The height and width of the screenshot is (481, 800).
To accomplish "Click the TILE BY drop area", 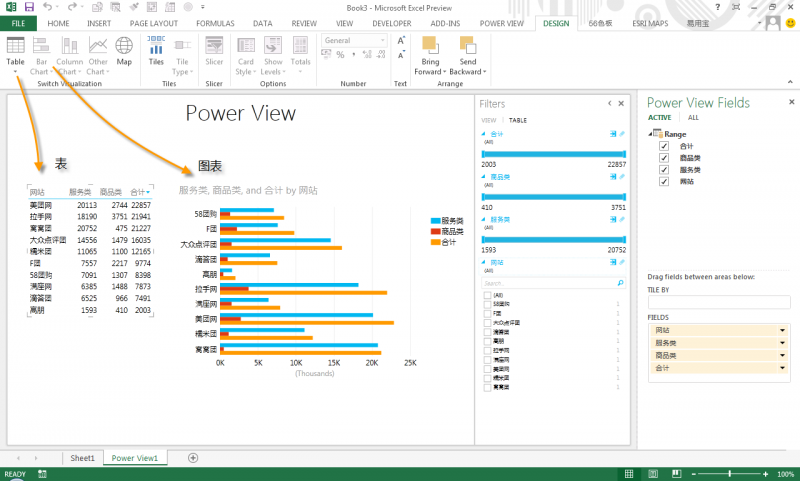I will (719, 302).
